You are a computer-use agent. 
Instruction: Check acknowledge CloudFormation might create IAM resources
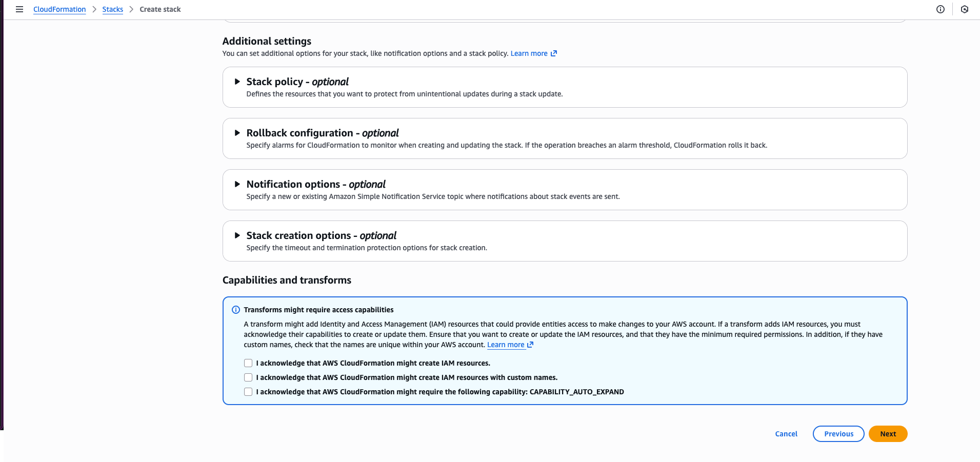248,363
